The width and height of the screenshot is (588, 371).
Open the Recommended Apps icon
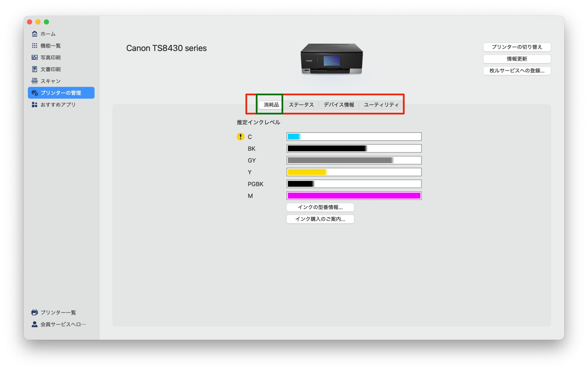(35, 105)
